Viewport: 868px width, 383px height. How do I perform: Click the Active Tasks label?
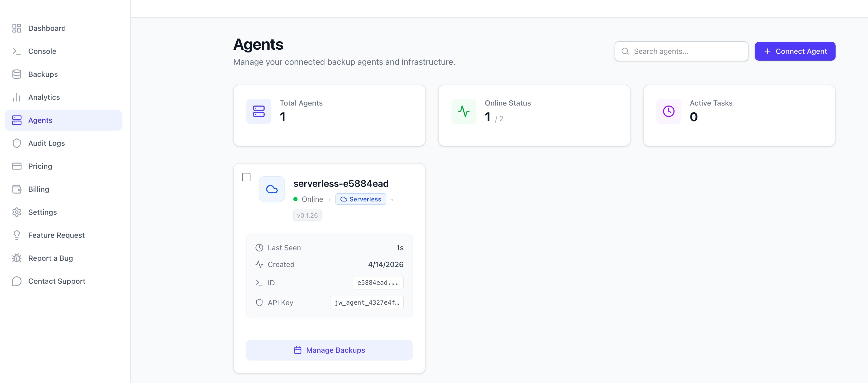(x=711, y=103)
